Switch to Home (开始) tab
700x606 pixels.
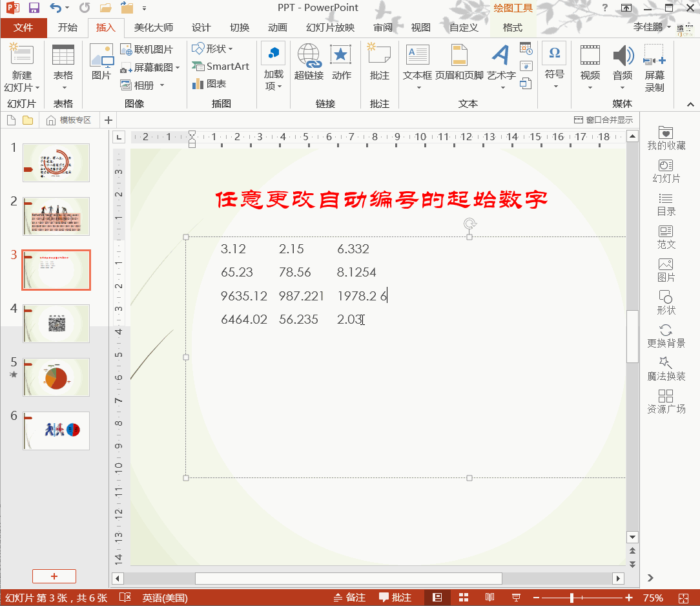(67, 28)
